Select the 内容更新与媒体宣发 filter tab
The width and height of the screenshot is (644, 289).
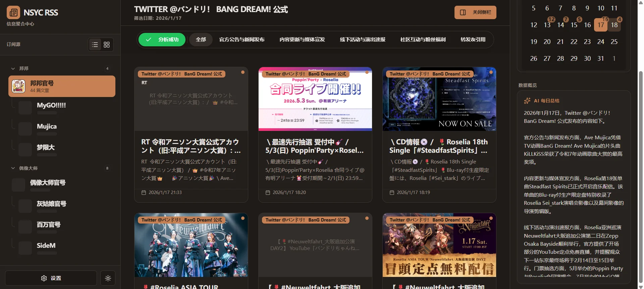(302, 40)
